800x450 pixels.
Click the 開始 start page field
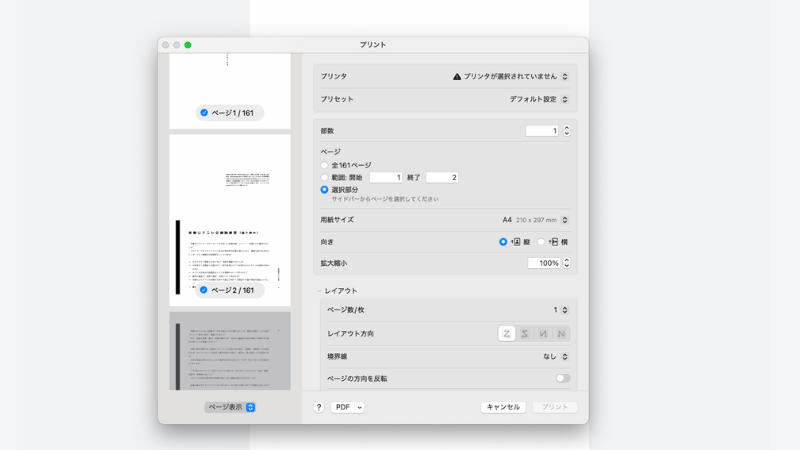(x=386, y=177)
